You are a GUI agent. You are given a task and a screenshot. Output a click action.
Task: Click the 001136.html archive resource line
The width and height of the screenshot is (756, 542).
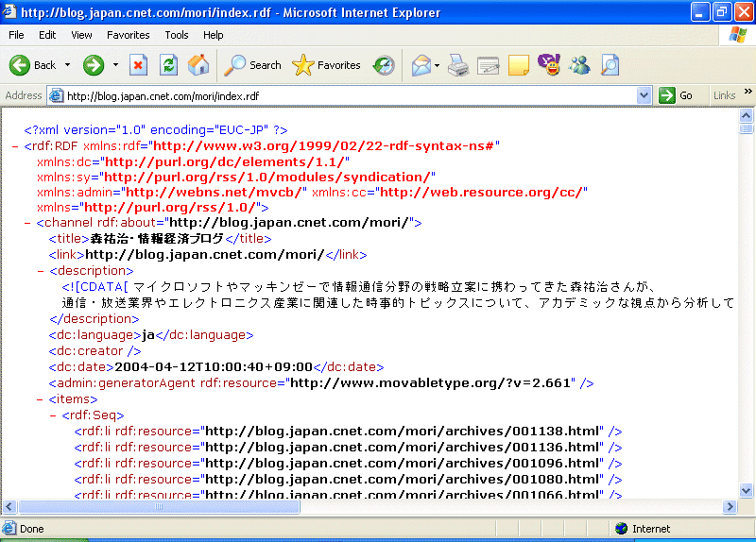pos(348,448)
